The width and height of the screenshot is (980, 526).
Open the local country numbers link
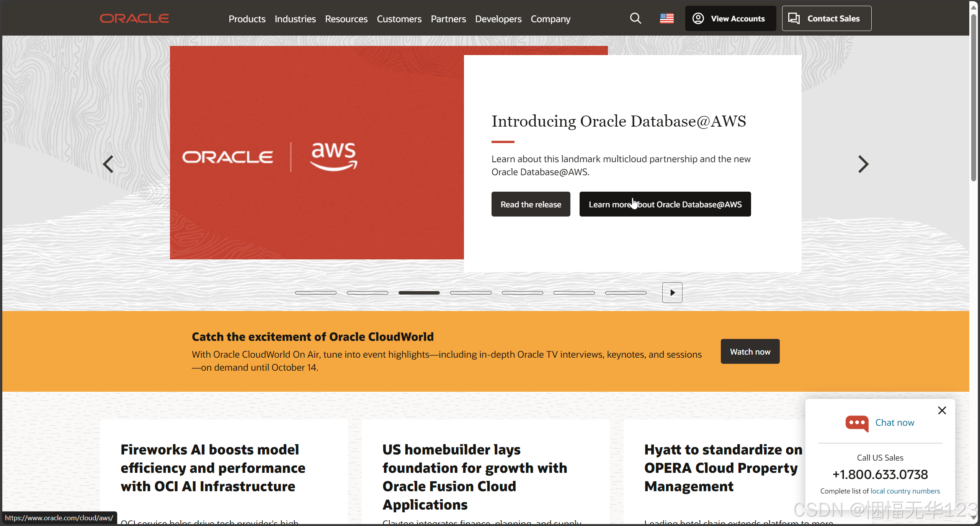pyautogui.click(x=905, y=491)
